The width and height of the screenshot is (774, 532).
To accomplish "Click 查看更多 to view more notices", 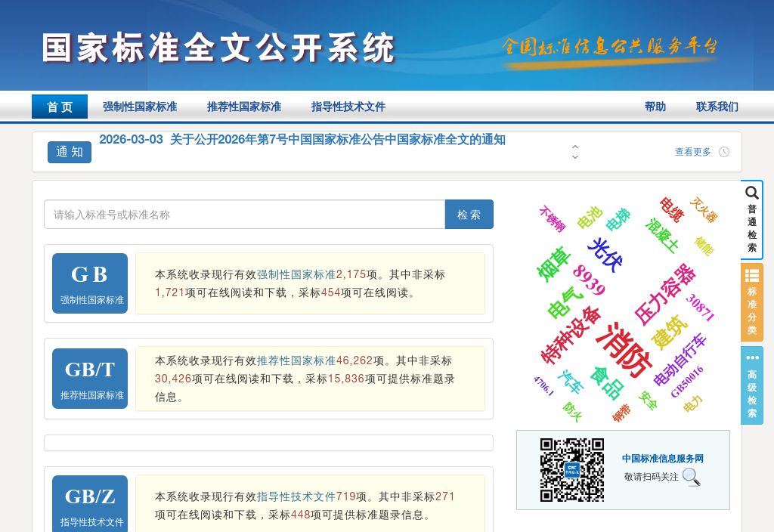I will (x=692, y=151).
